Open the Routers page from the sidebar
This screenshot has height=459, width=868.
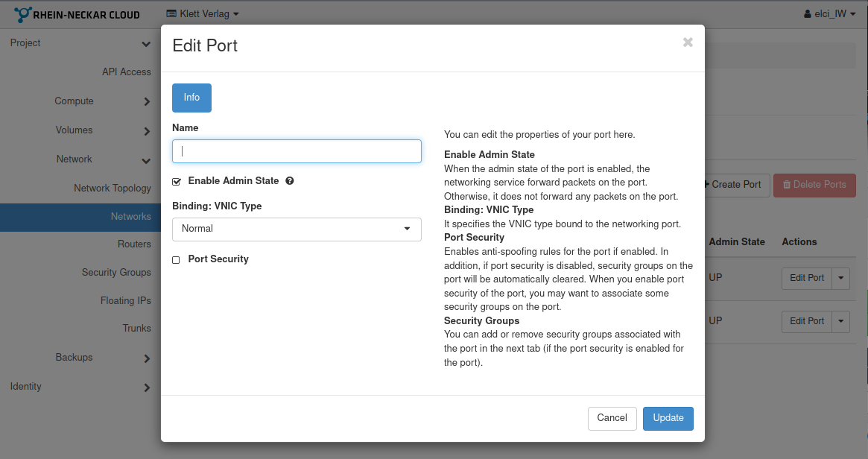click(x=135, y=244)
